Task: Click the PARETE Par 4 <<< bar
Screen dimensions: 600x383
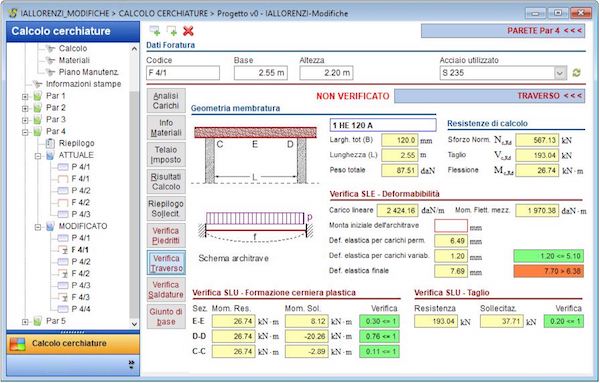Action: point(503,31)
